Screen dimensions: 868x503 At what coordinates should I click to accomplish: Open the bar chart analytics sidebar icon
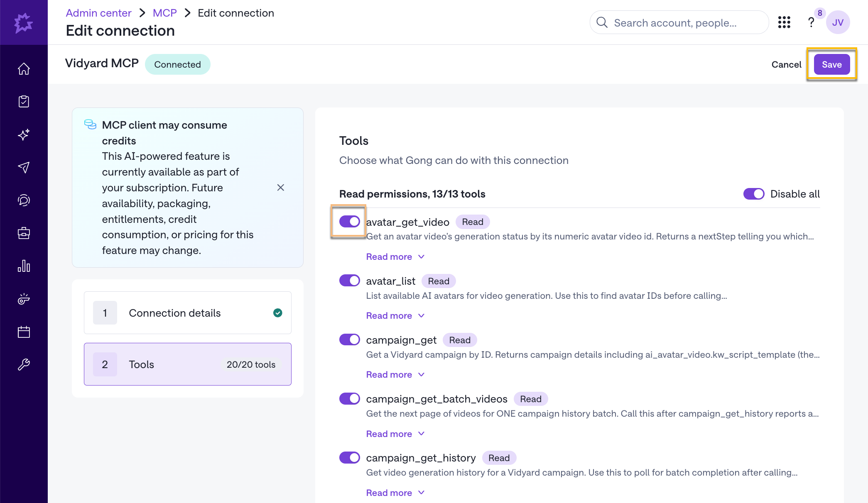coord(24,266)
